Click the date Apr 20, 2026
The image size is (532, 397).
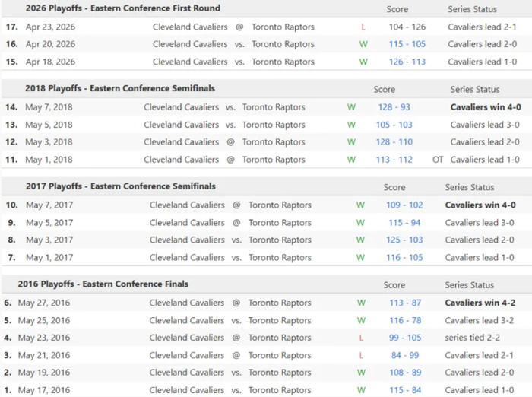[x=50, y=44]
